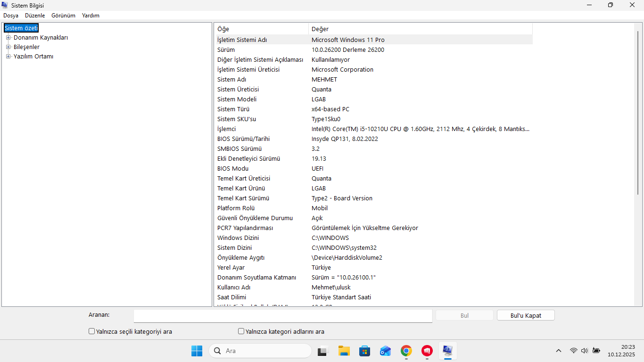Click the Ara taskbar search box
This screenshot has height=362, width=644.
pos(260,351)
